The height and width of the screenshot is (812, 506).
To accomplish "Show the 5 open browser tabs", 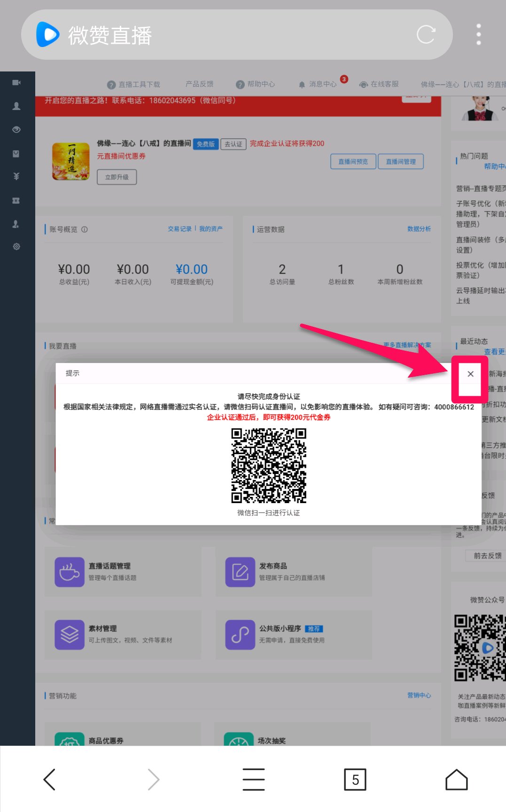I will coord(355,780).
